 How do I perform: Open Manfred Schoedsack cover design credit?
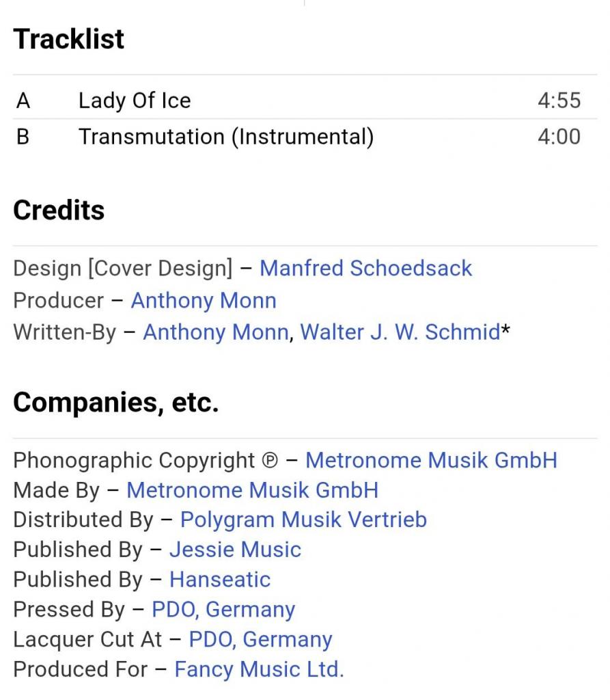tap(365, 268)
